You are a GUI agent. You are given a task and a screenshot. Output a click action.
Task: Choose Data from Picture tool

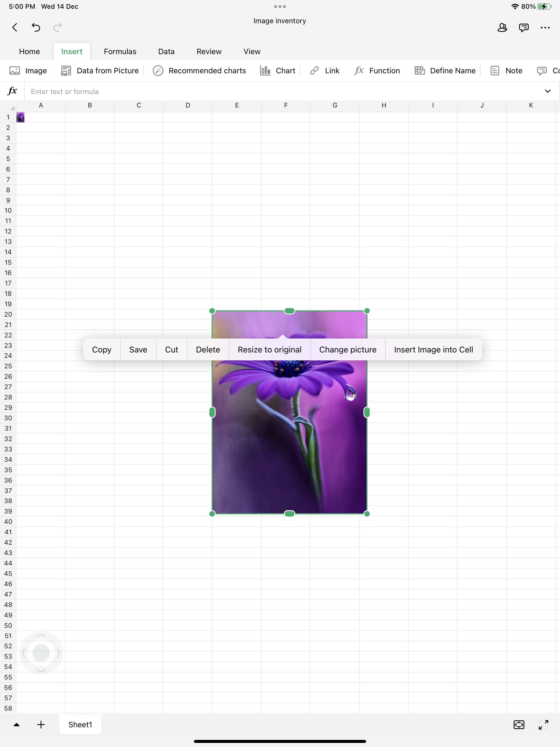pos(100,71)
